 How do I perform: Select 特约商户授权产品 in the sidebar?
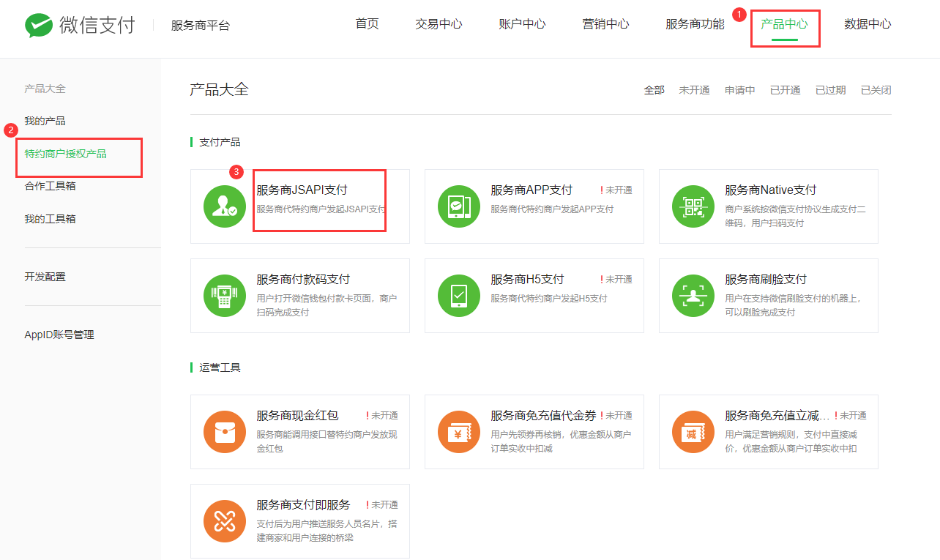65,154
